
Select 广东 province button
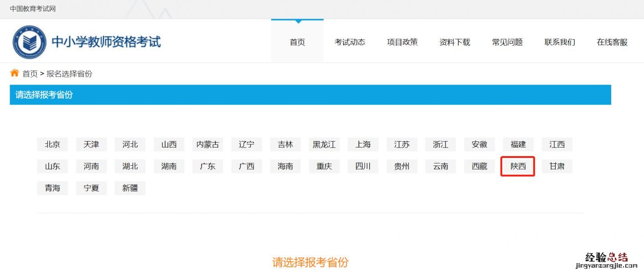(207, 167)
